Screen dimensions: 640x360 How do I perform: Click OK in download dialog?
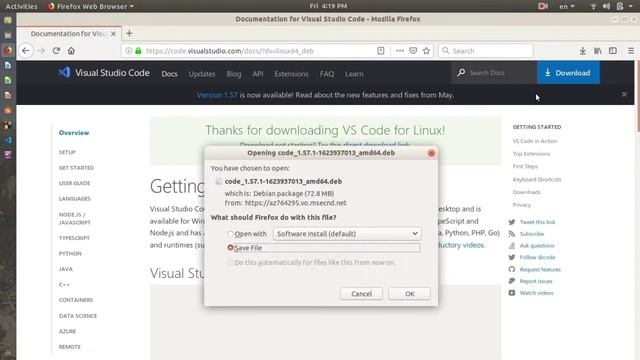409,293
